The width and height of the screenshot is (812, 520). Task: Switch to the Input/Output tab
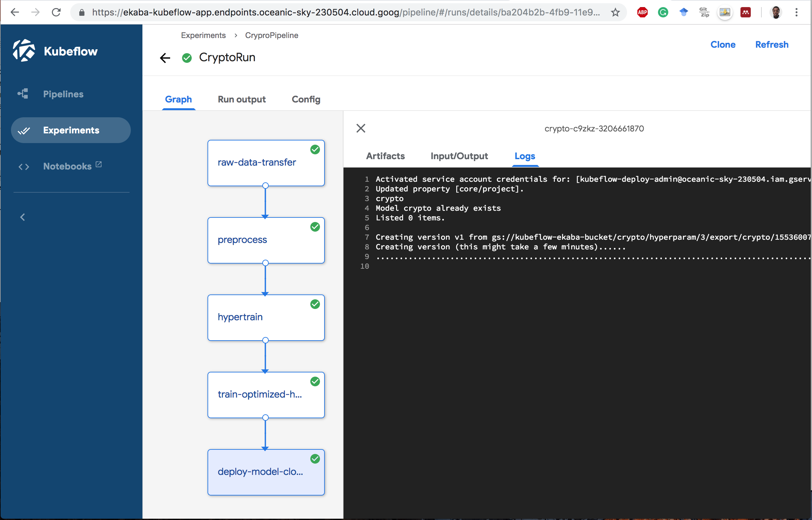(x=459, y=156)
